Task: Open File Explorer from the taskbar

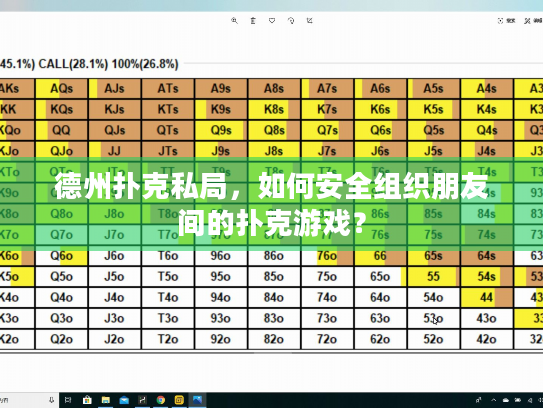Action: (x=106, y=400)
